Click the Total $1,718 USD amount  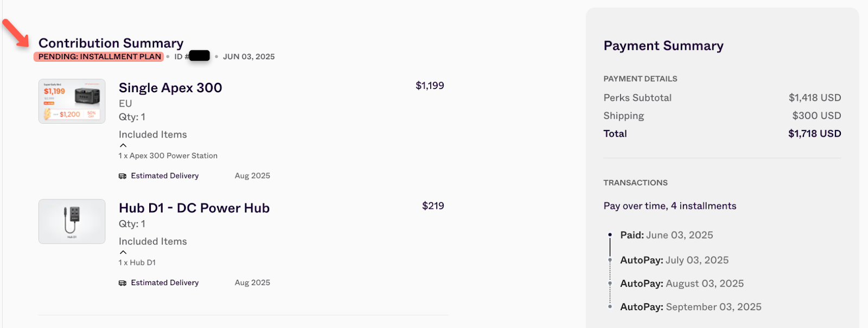[x=814, y=133]
